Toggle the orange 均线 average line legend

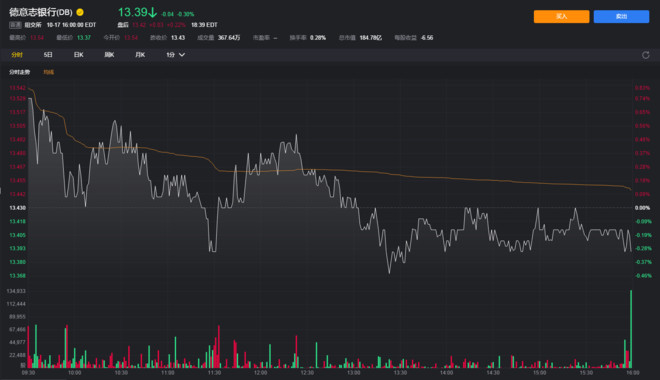tap(48, 72)
